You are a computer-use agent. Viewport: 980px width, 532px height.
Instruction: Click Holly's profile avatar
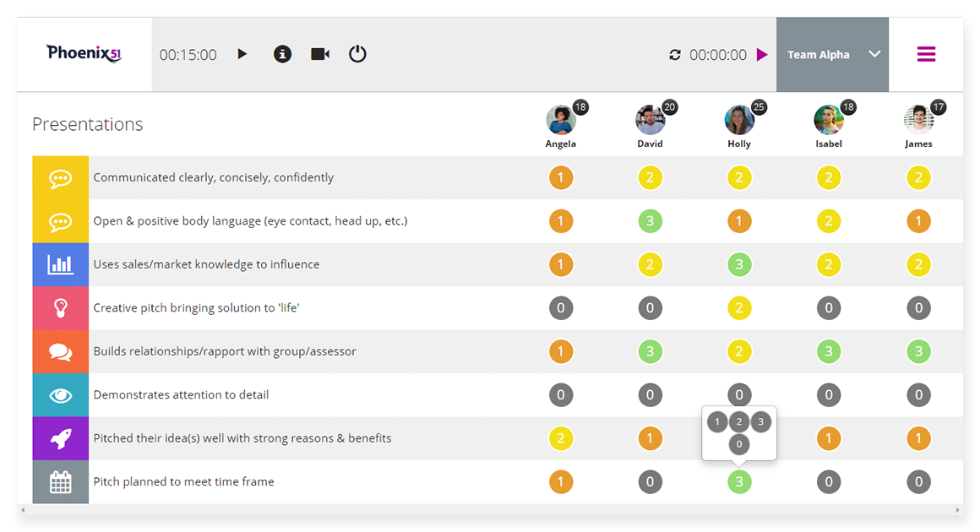pyautogui.click(x=739, y=120)
